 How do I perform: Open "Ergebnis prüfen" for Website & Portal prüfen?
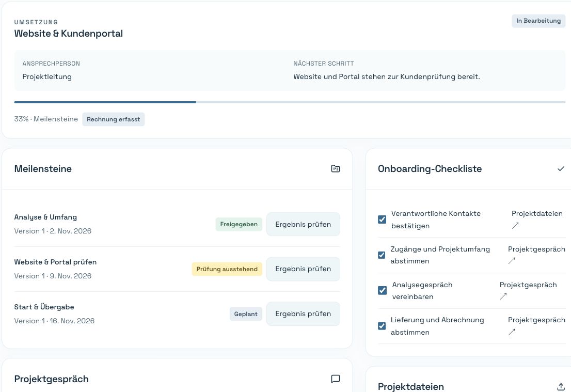click(303, 269)
